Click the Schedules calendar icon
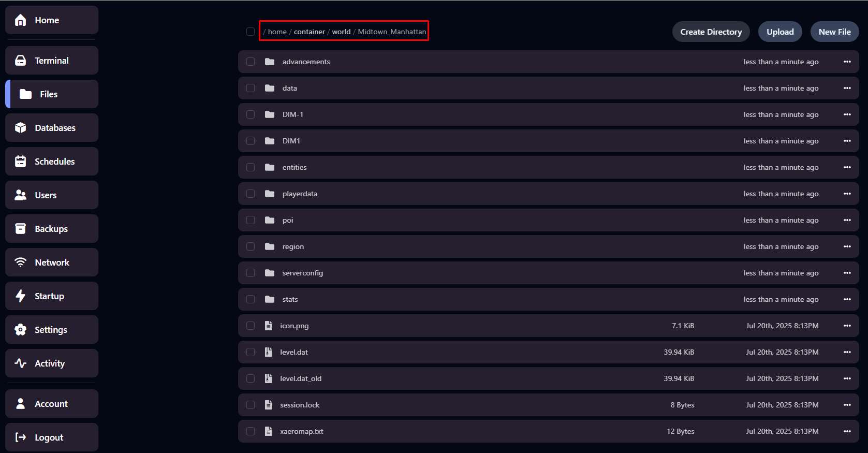 tap(21, 162)
